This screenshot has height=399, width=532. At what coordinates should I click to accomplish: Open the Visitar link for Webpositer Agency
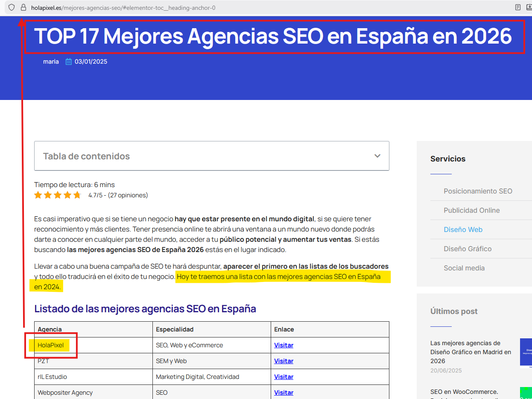(x=284, y=393)
